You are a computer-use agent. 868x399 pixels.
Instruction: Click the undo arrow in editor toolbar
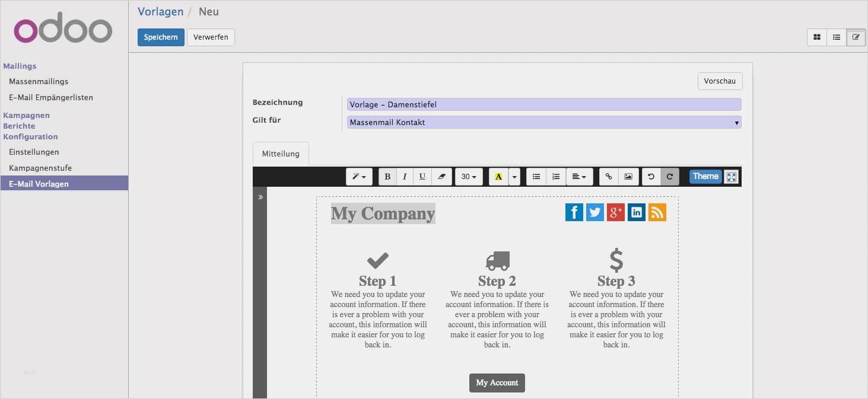[x=651, y=177]
